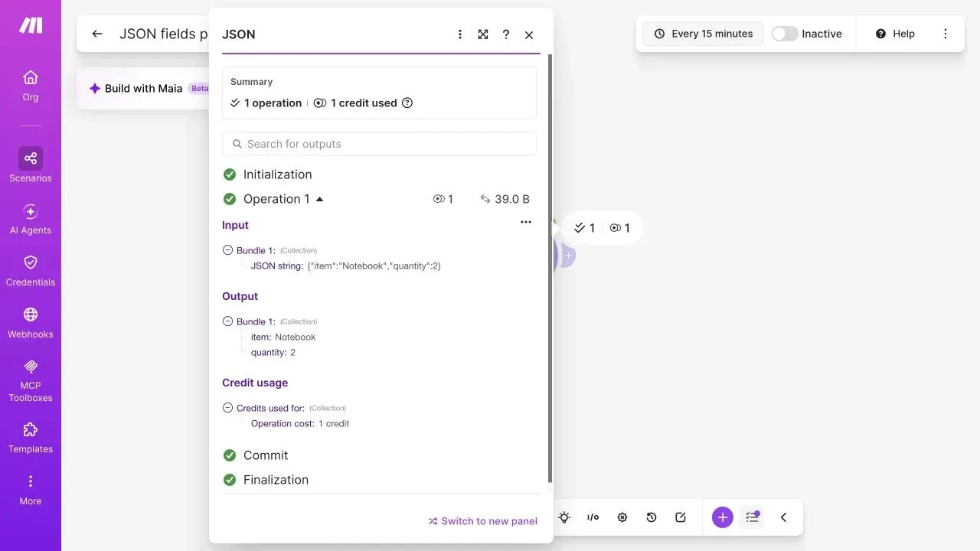Go to Org in sidebar
980x551 pixels.
tap(31, 86)
